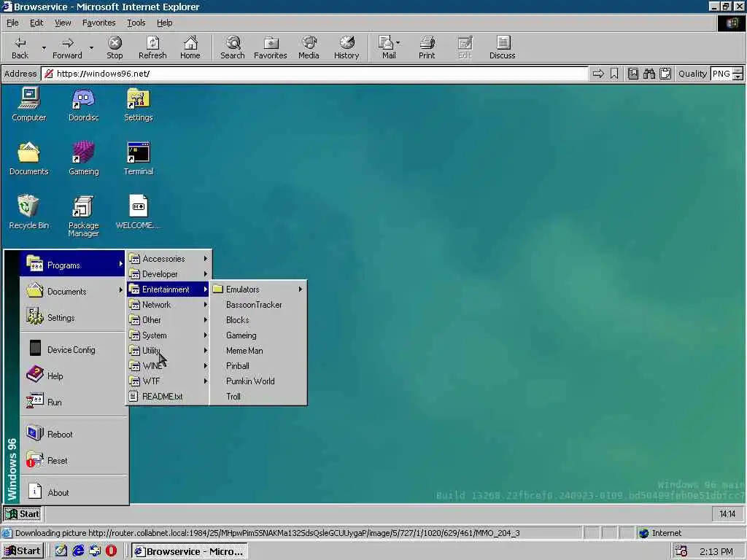Viewport: 747px width, 560px height.
Task: Open the Edit menu
Action: click(x=36, y=23)
